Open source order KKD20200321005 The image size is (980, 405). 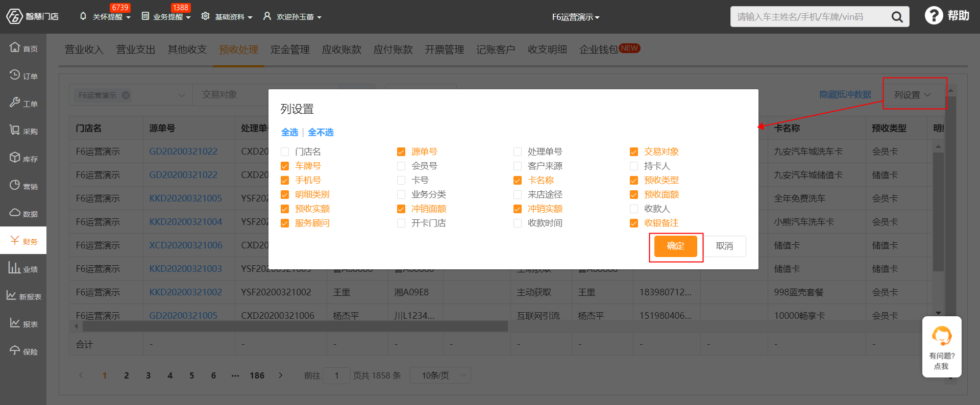coord(185,198)
